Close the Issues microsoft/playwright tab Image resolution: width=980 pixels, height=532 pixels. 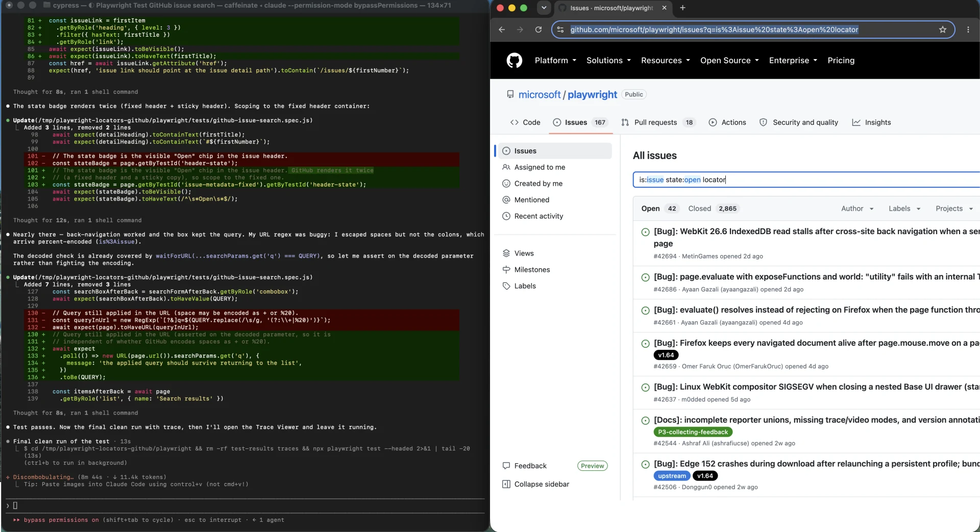click(664, 8)
